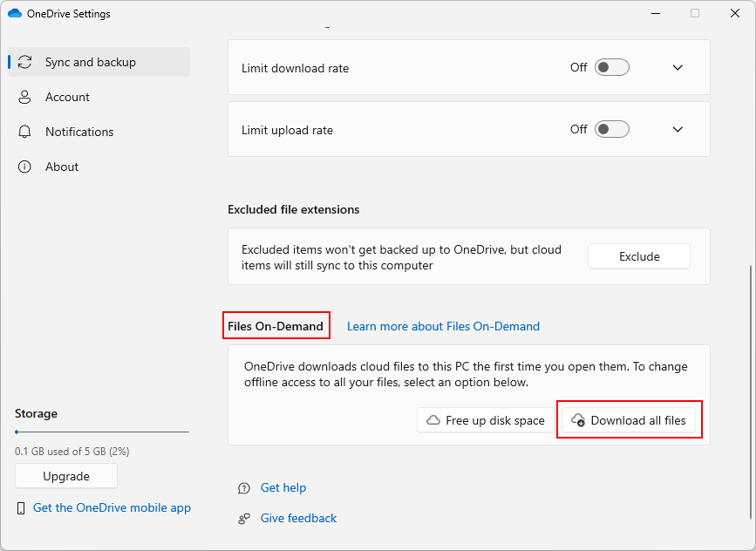Click the storage usage progress bar
756x551 pixels.
(x=102, y=432)
